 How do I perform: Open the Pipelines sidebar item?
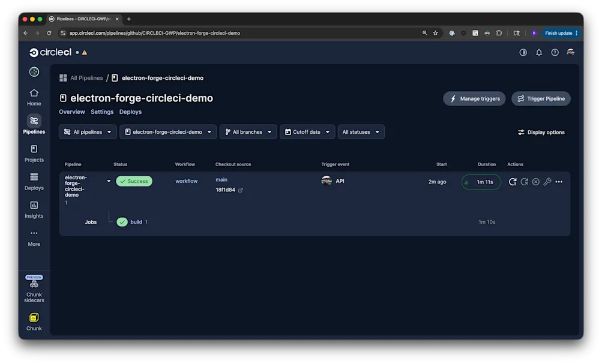tap(34, 125)
